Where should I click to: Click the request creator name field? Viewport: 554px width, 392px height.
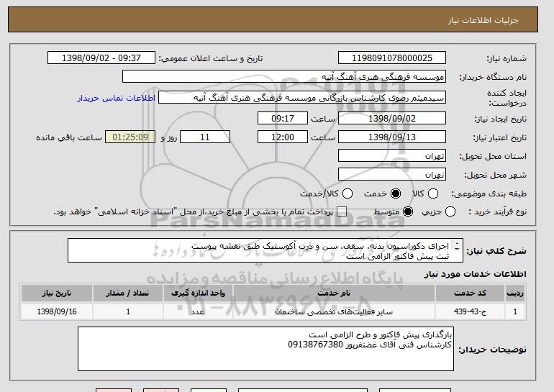click(x=302, y=98)
